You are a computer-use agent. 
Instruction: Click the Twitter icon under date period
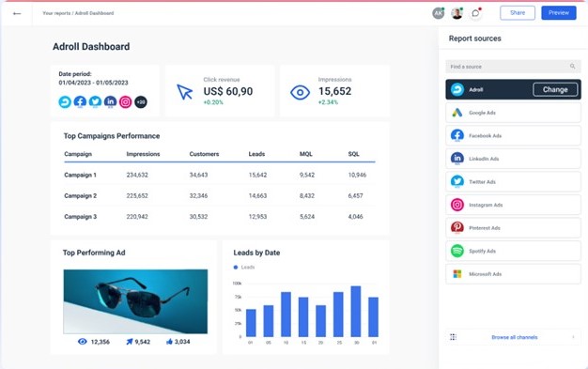(x=95, y=101)
